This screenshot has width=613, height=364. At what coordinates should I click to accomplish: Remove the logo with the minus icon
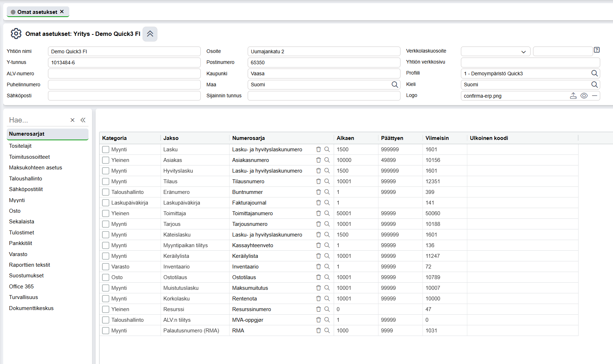(x=595, y=96)
